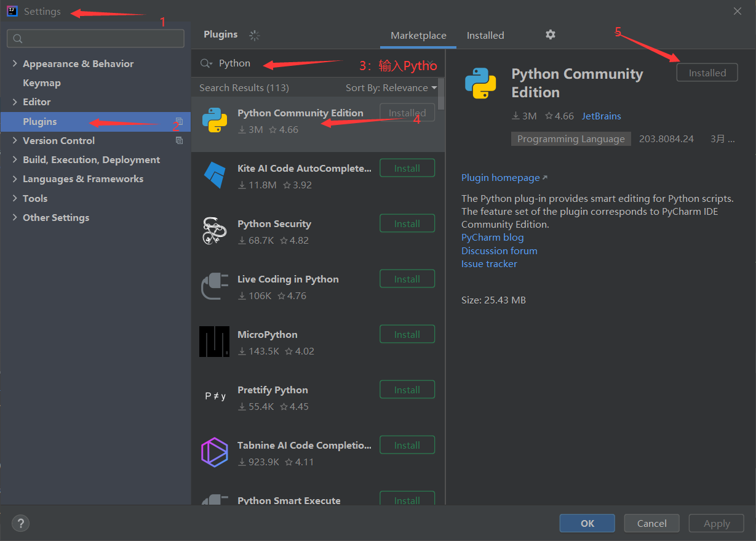Click the Python Community Edition list icon
The image size is (756, 541).
[x=215, y=120]
